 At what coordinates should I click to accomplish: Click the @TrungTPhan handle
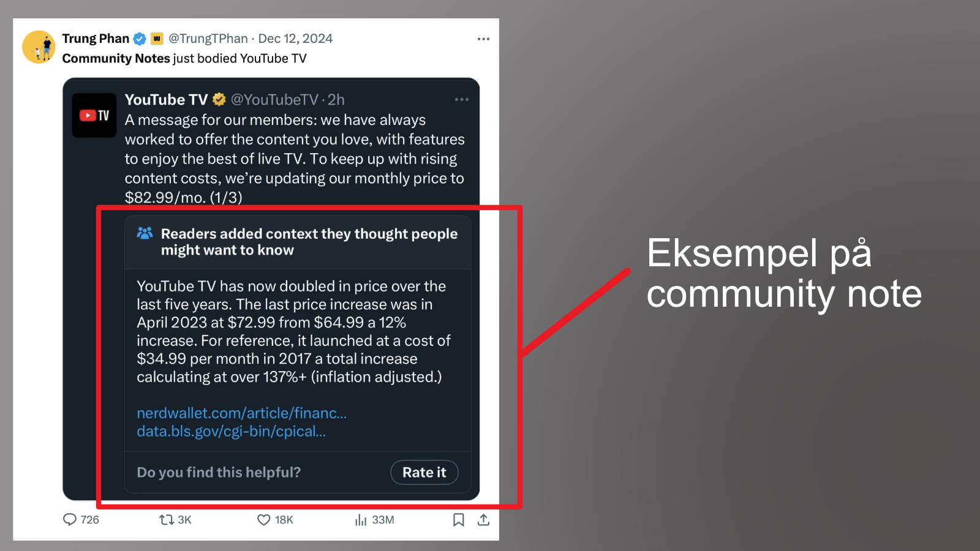pyautogui.click(x=208, y=39)
